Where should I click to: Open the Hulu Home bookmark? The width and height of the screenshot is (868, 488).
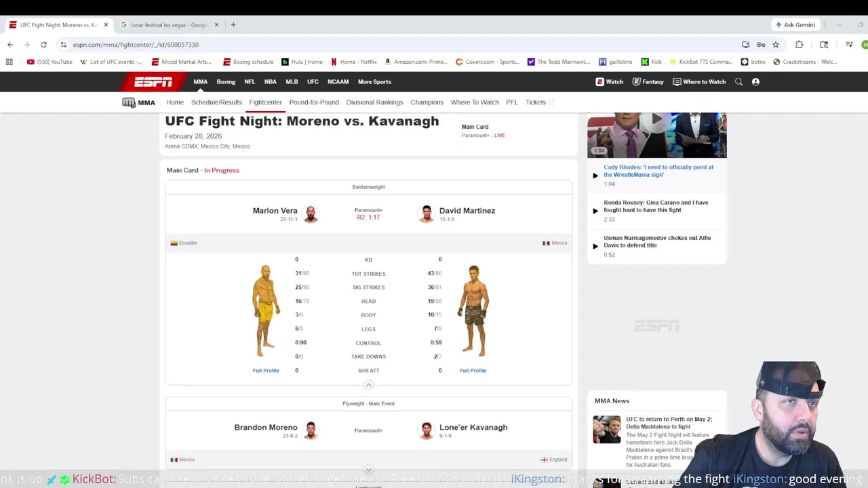[302, 62]
